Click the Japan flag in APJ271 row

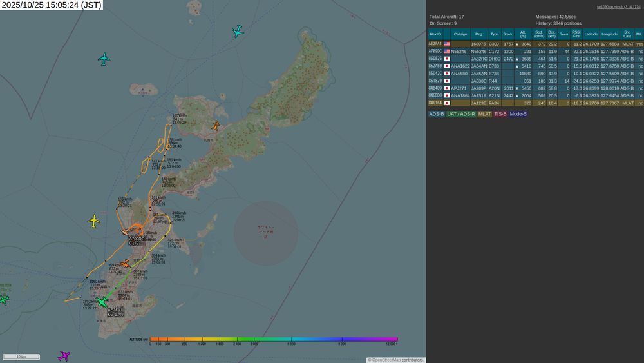(x=446, y=88)
